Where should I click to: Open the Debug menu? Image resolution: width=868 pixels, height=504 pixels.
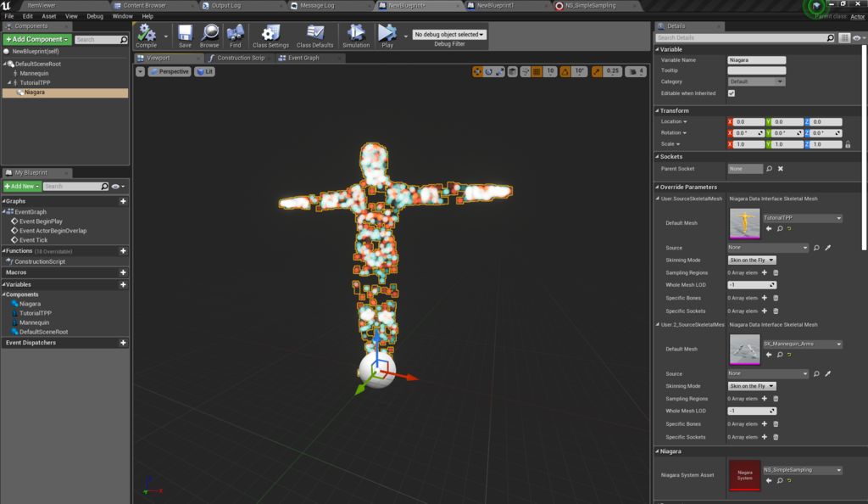[x=95, y=16]
